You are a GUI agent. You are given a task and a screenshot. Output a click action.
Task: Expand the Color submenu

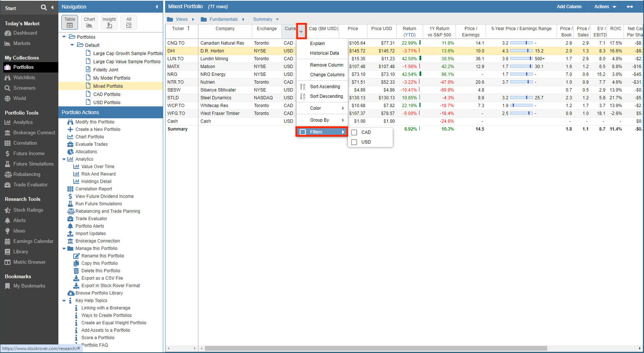click(x=322, y=108)
